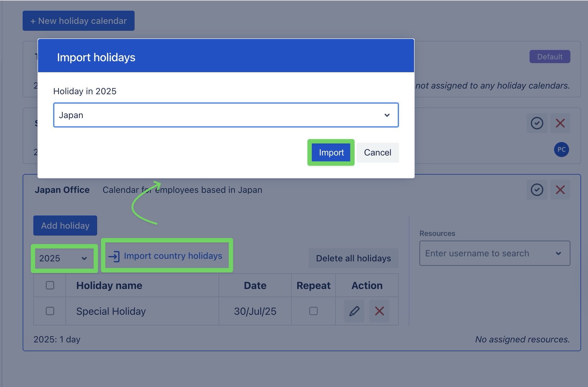Click the Import button in dialog
588x387 pixels.
[x=331, y=153]
